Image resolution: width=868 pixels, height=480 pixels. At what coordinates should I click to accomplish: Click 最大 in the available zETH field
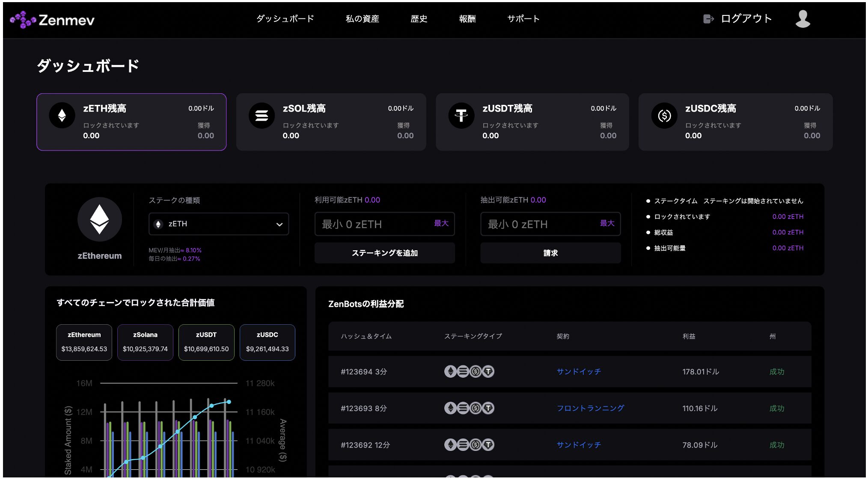pyautogui.click(x=441, y=223)
